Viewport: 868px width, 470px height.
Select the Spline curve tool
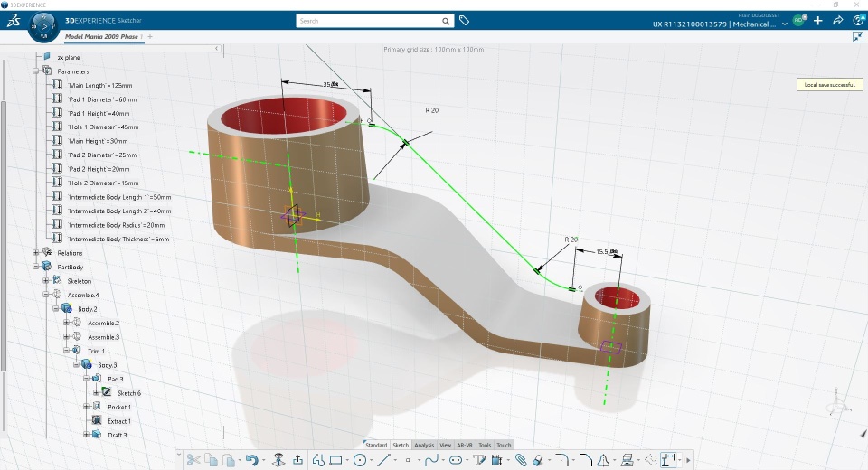(x=432, y=460)
